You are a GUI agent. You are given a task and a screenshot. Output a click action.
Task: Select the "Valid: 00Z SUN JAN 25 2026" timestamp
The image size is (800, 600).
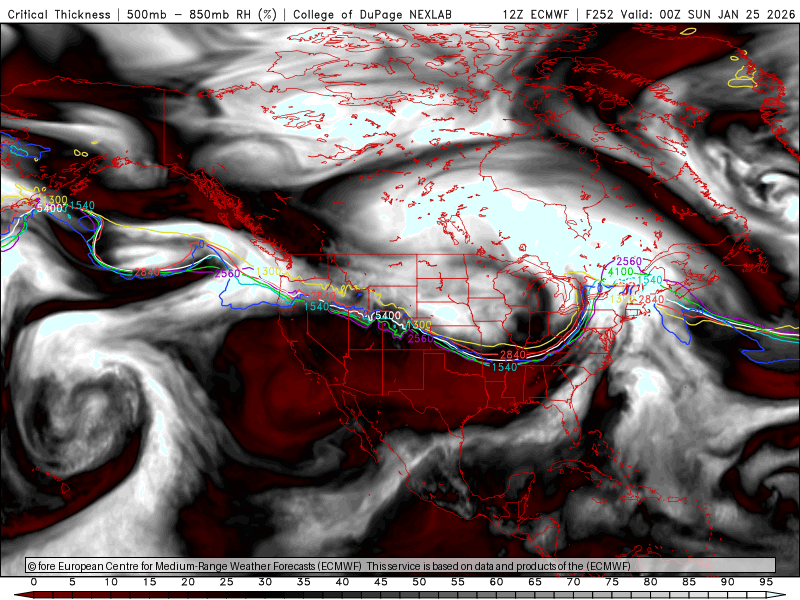click(x=708, y=14)
